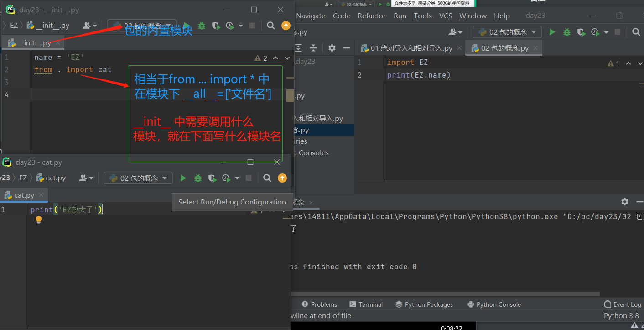Click the yellow lightbulb in the cat.py editor
The width and height of the screenshot is (644, 330).
click(39, 220)
